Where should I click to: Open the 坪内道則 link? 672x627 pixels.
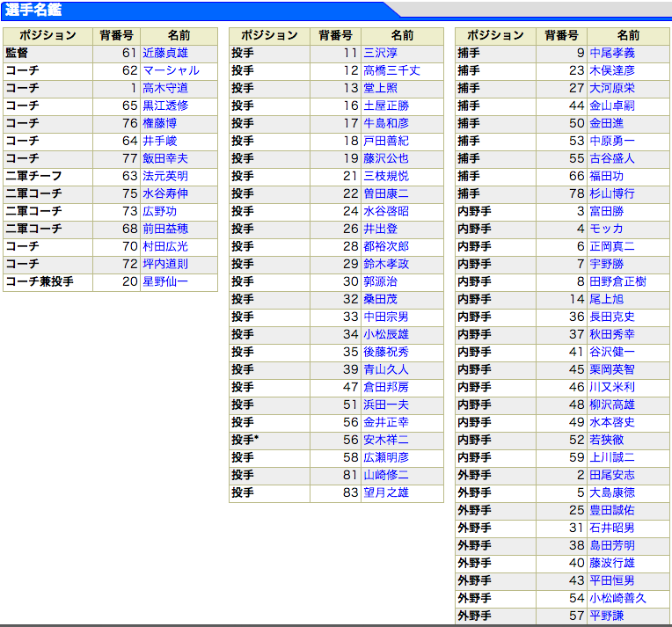(165, 264)
